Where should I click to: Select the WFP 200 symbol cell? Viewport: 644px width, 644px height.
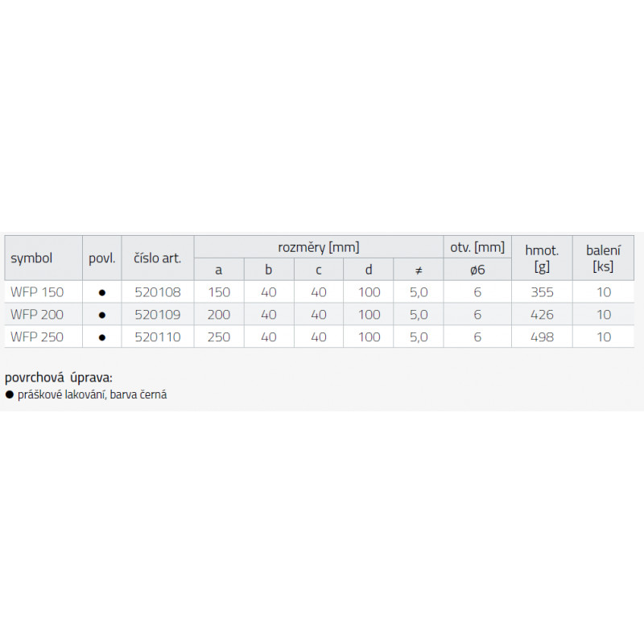[37, 315]
